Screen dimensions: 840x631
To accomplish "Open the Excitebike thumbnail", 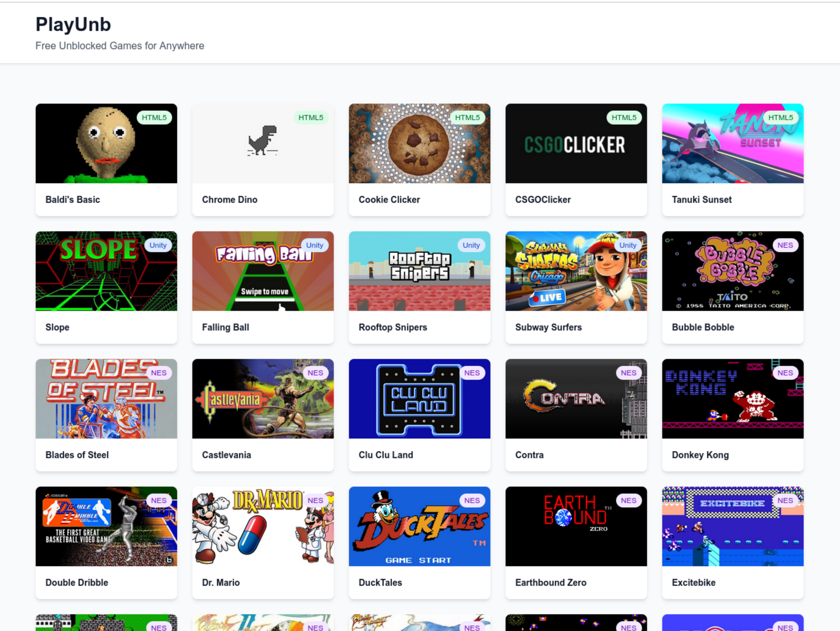I will (733, 526).
